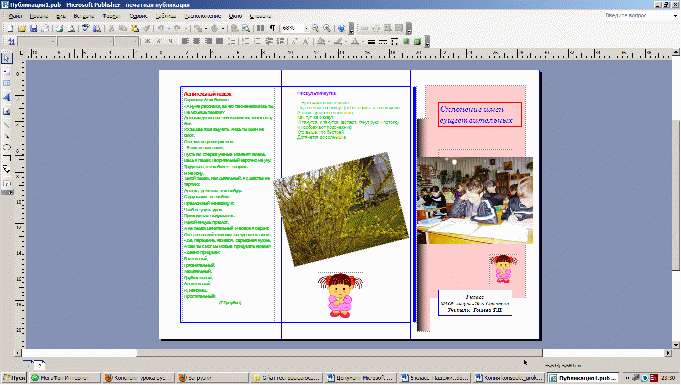681x385 pixels.
Task: Expand the Objects toolbar options arrow
Action: coord(8,192)
